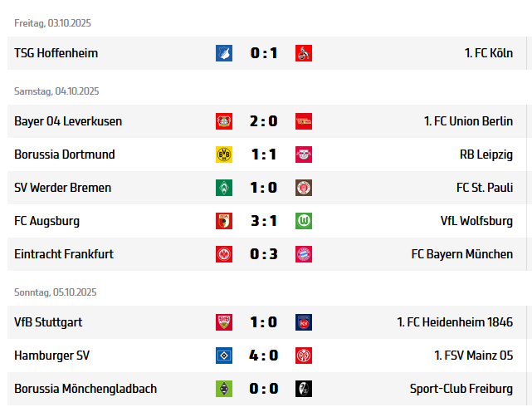Image resolution: width=532 pixels, height=417 pixels.
Task: Click the VfB Stuttgart club crest
Action: coord(224,322)
